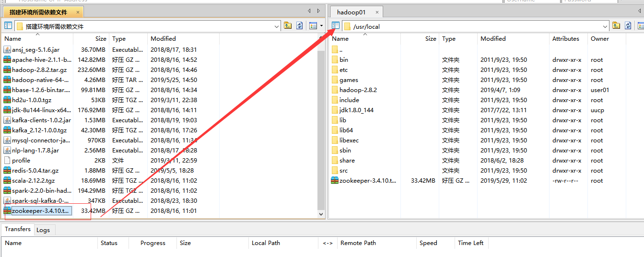The image size is (644, 257).
Task: Select remote share folder name
Action: coord(347,160)
